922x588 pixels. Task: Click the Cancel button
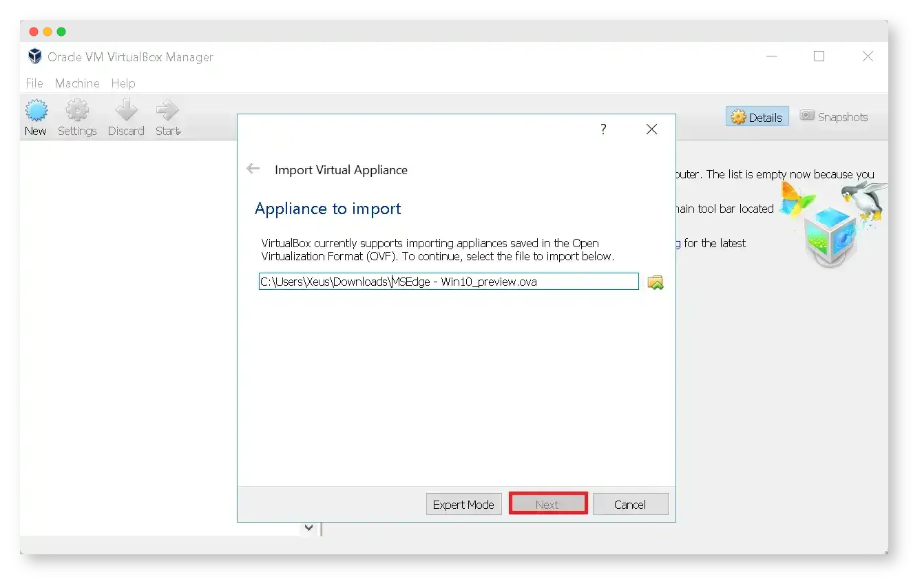pyautogui.click(x=630, y=504)
